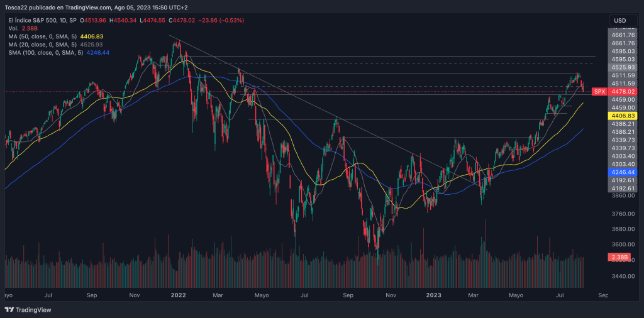
Task: Select the MA (20, close, 0, SMA, 5) legend
Action: [x=43, y=45]
